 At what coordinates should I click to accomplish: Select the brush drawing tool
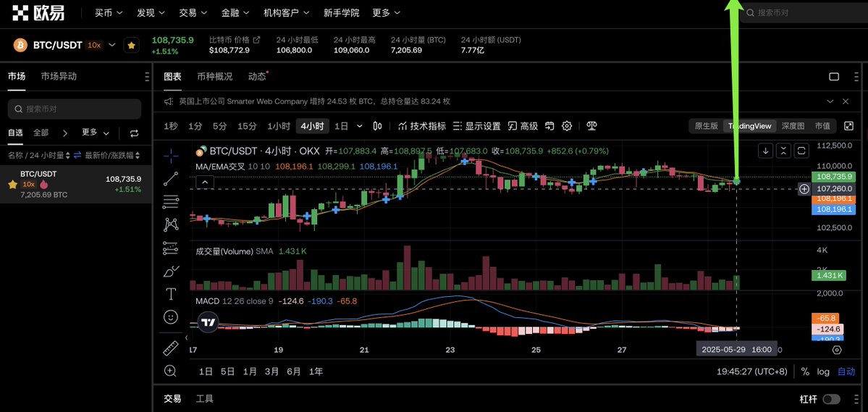pyautogui.click(x=171, y=271)
